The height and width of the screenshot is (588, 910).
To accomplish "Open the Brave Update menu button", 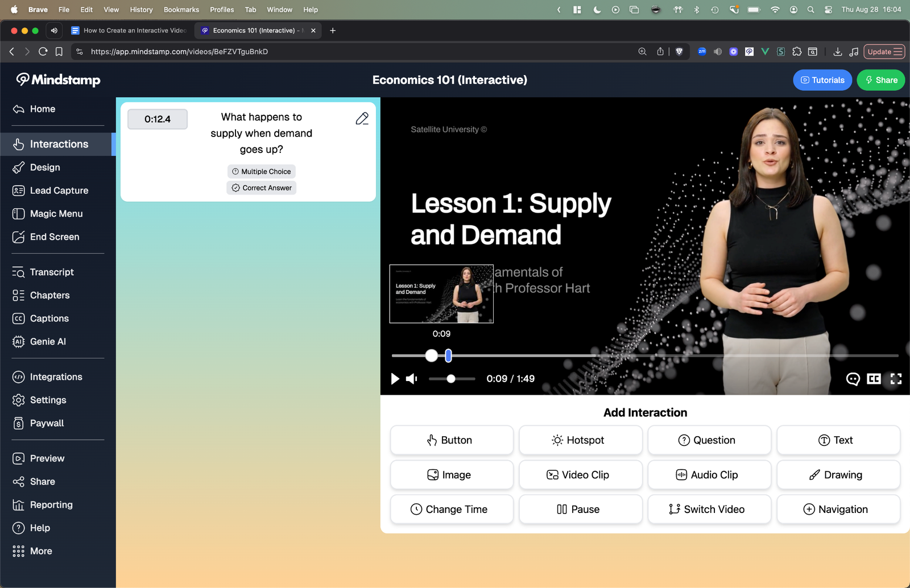I will 884,52.
